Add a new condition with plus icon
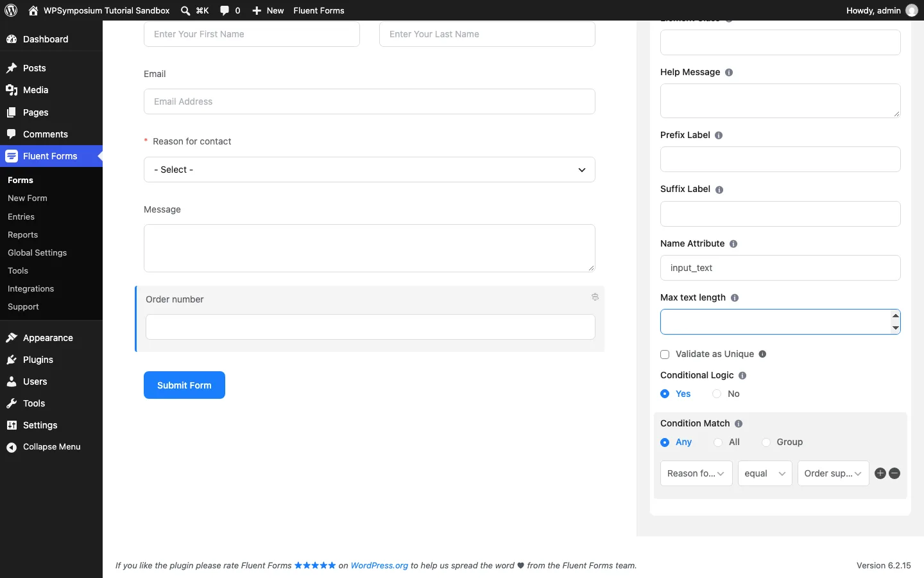 [880, 473]
